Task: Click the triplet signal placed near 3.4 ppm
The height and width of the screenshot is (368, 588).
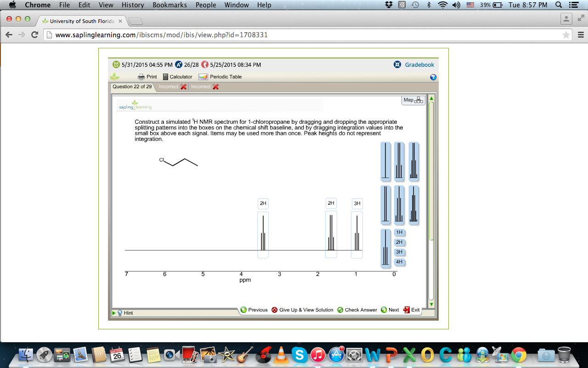Action: coord(263,235)
